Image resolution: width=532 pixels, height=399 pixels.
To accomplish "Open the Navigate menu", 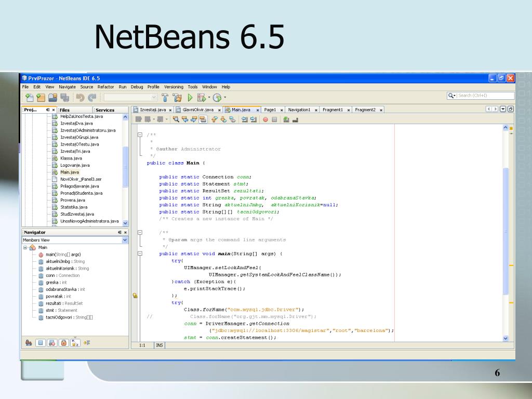I will coord(67,87).
